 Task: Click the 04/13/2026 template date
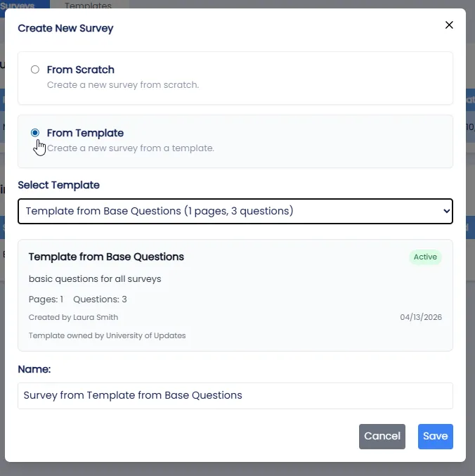coord(421,317)
